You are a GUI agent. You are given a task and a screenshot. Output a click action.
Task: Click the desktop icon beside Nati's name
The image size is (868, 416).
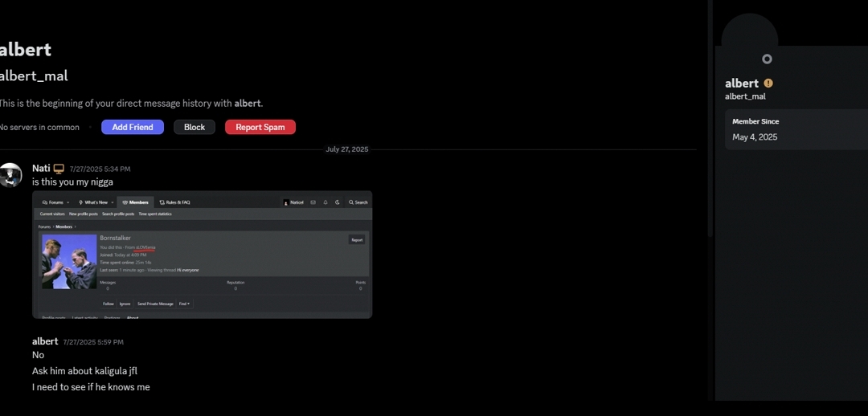pos(59,169)
